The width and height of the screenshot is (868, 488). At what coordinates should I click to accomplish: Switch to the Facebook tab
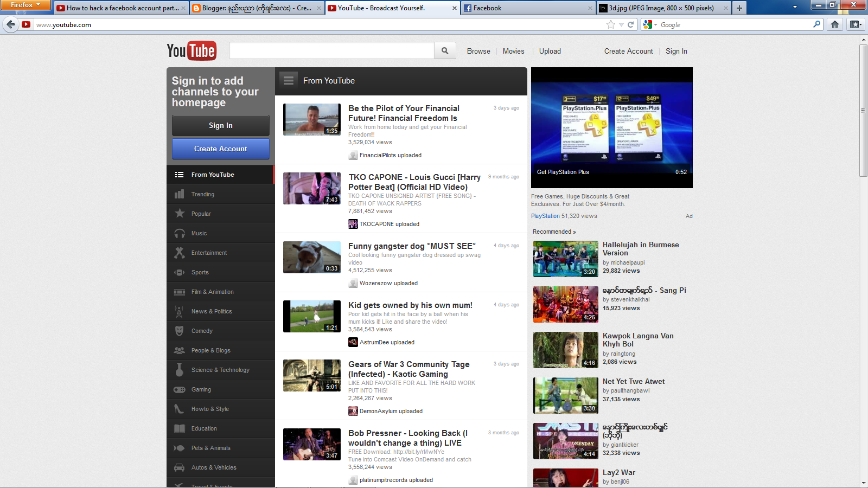[528, 8]
